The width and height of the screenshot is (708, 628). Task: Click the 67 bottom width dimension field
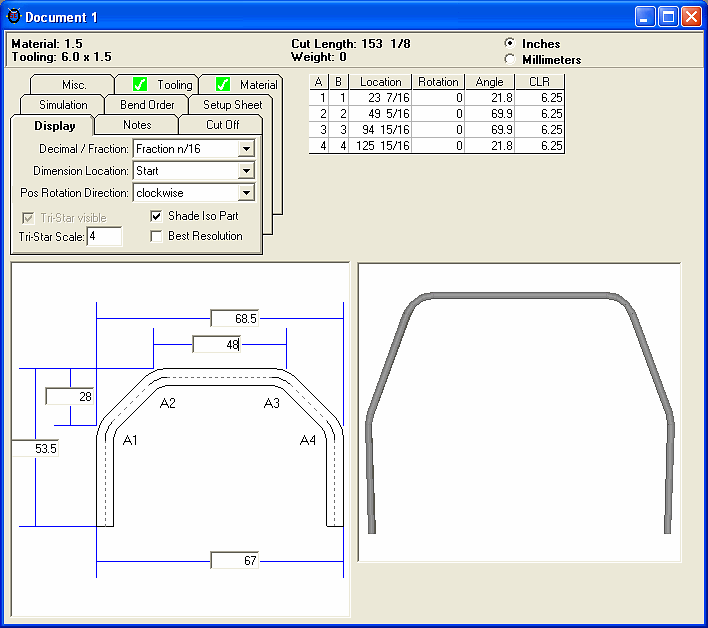point(235,561)
